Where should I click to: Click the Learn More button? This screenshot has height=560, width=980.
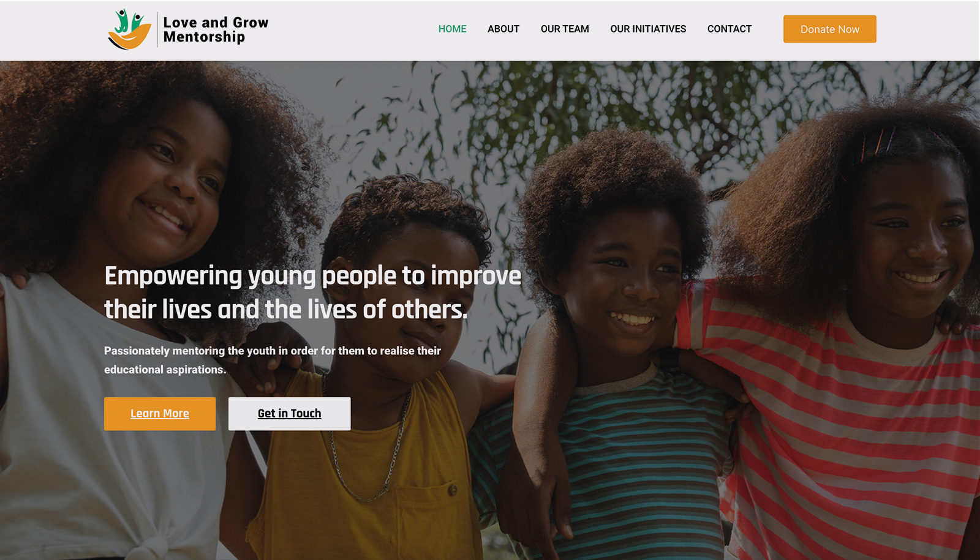pos(160,414)
